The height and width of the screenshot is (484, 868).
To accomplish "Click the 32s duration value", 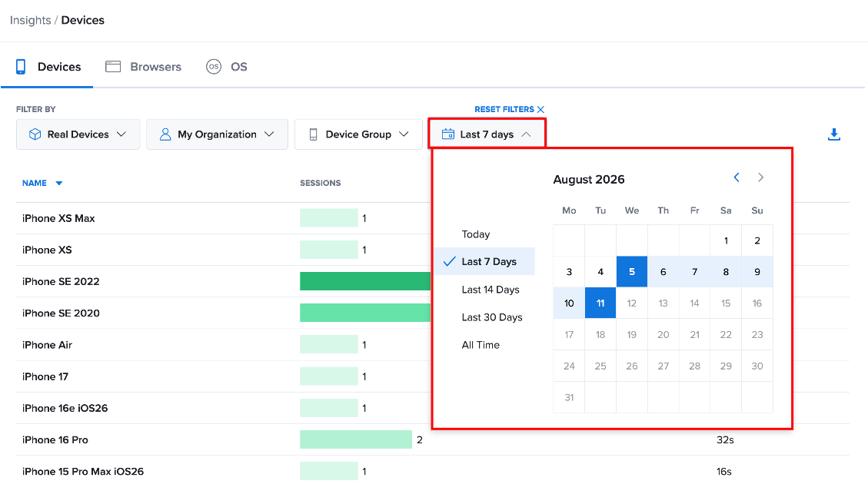I will point(725,439).
